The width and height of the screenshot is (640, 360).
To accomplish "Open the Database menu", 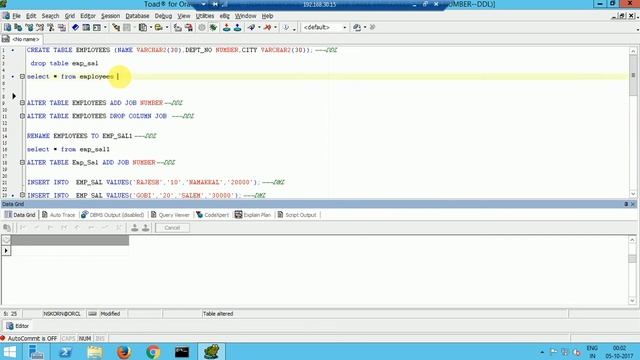I will [137, 16].
